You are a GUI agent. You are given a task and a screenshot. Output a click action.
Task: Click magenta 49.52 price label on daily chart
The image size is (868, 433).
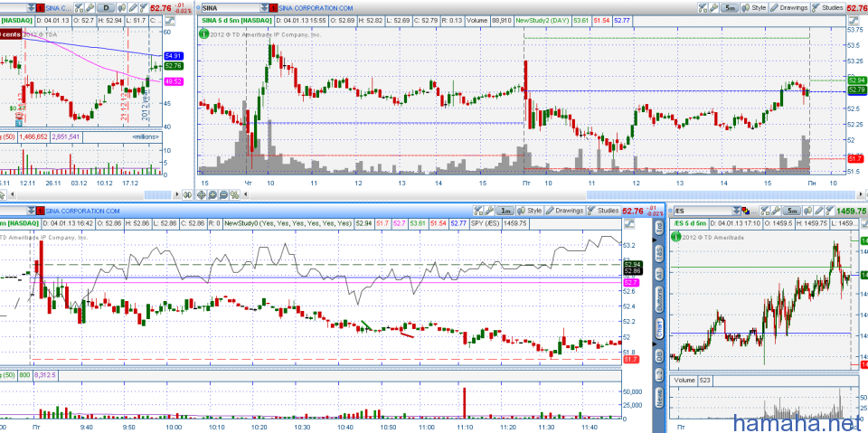tap(174, 81)
